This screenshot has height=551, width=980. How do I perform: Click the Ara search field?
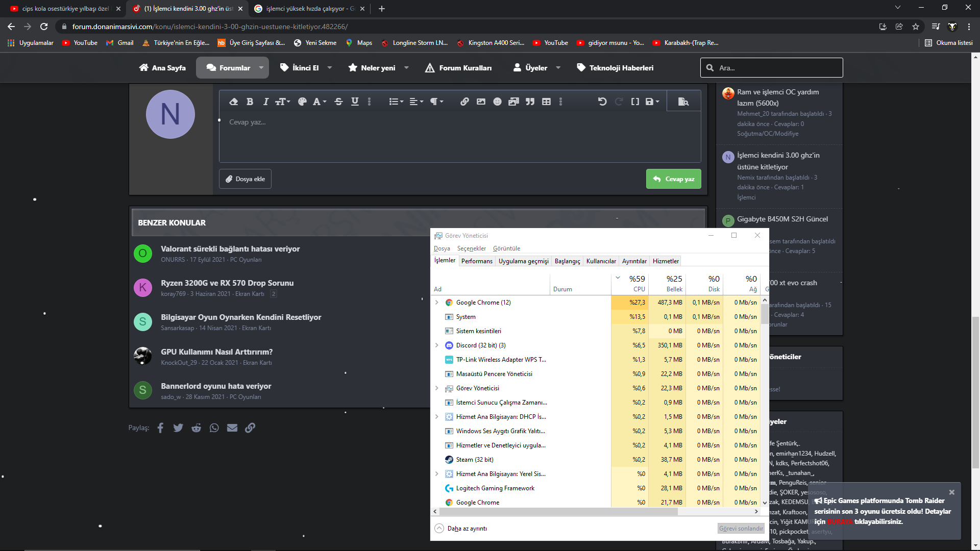pyautogui.click(x=771, y=68)
